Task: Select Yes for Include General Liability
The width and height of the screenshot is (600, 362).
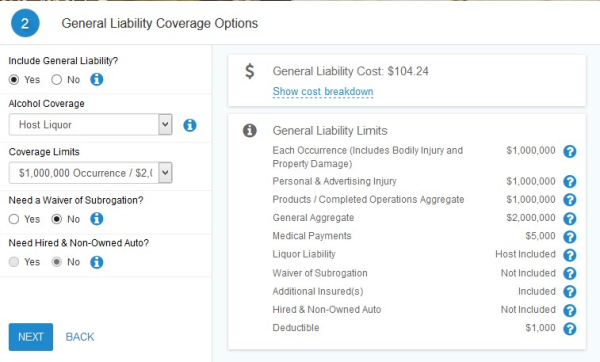Action: pyautogui.click(x=14, y=80)
